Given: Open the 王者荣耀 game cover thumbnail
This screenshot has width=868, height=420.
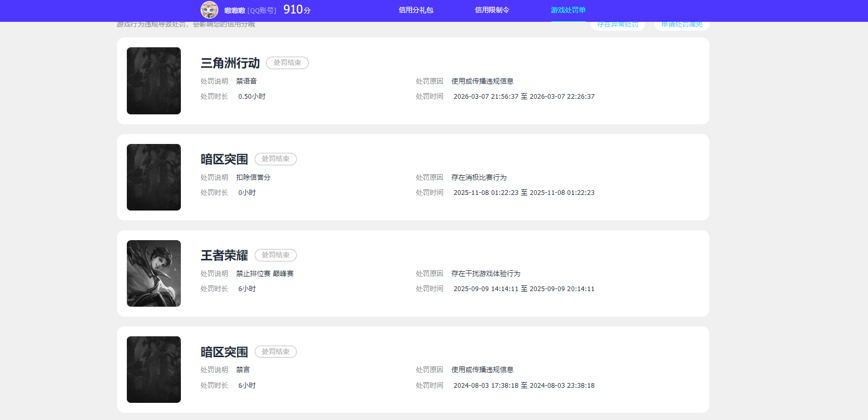Looking at the screenshot, I should click(154, 273).
